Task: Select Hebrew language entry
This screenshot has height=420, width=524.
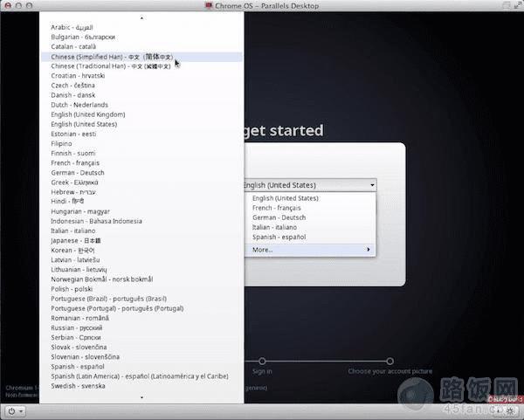Action: coord(141,192)
